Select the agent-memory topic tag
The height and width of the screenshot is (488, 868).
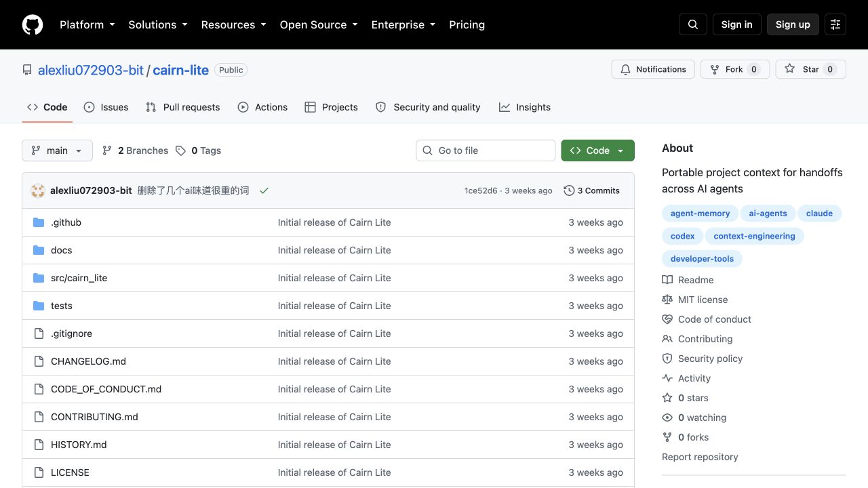700,213
